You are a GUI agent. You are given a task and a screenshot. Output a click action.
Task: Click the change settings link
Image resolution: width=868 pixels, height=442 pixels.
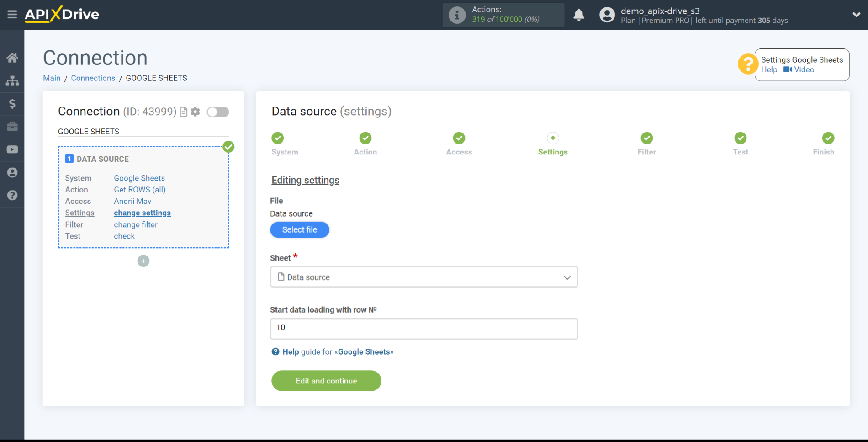click(x=142, y=213)
